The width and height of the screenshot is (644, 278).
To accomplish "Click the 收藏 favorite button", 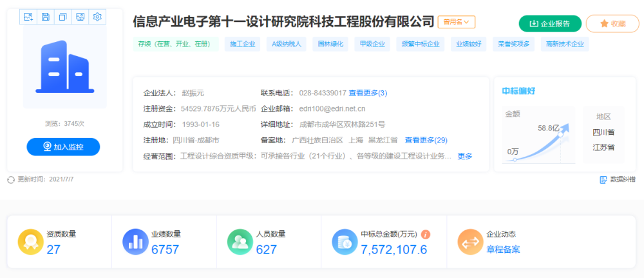I will click(x=613, y=23).
